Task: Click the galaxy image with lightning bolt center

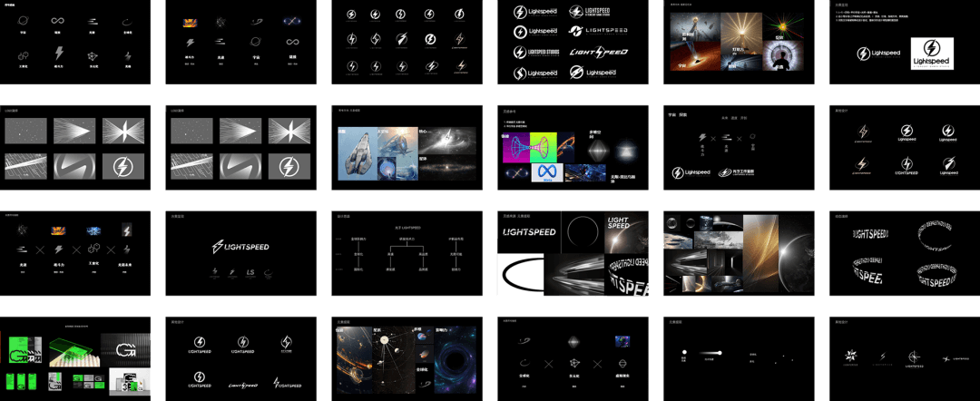Action: [446, 142]
